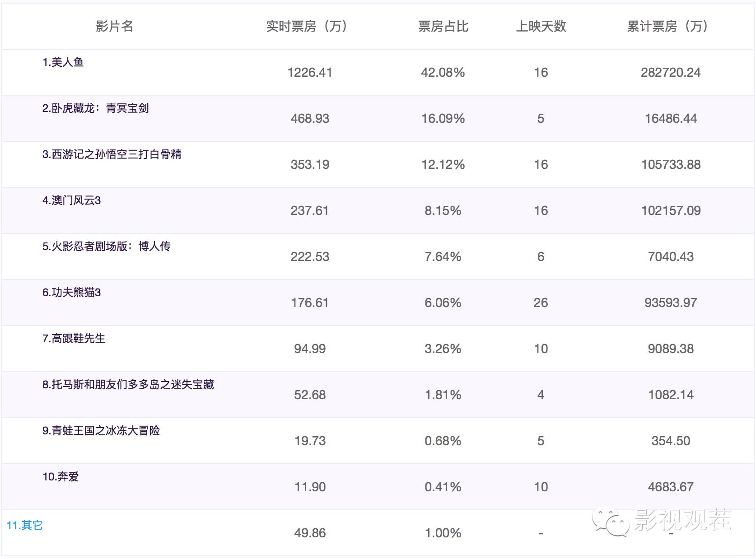The height and width of the screenshot is (559, 756).
Task: Select the film title 1.美人鱼
Action: (x=63, y=62)
